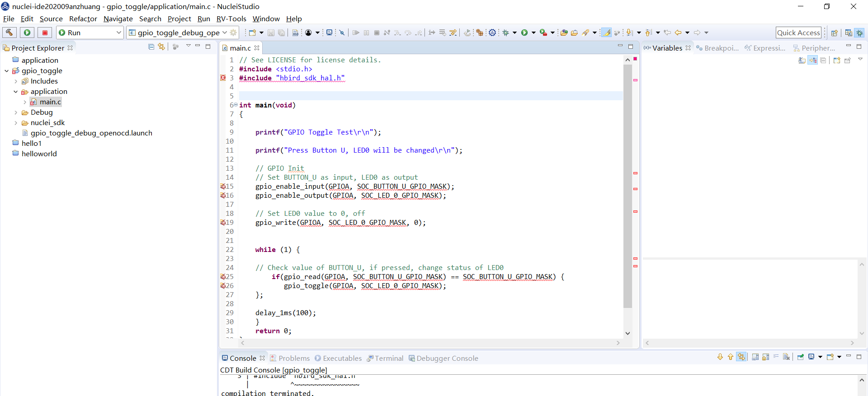Click the Save All icon
The width and height of the screenshot is (868, 396).
click(x=281, y=33)
